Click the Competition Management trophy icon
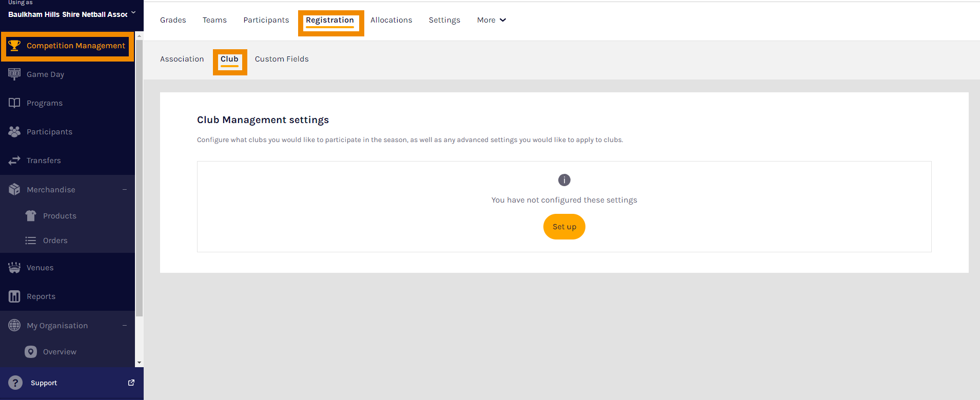This screenshot has width=980, height=400. tap(14, 46)
